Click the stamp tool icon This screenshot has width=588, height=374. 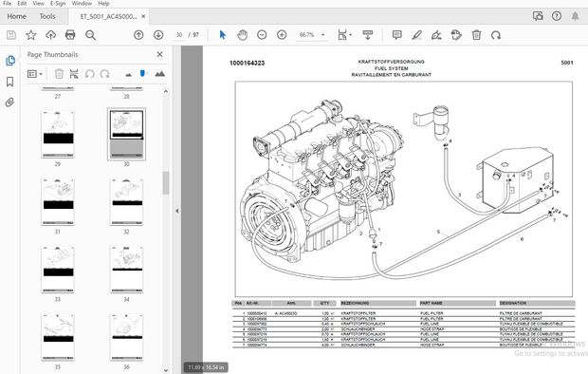(x=456, y=35)
